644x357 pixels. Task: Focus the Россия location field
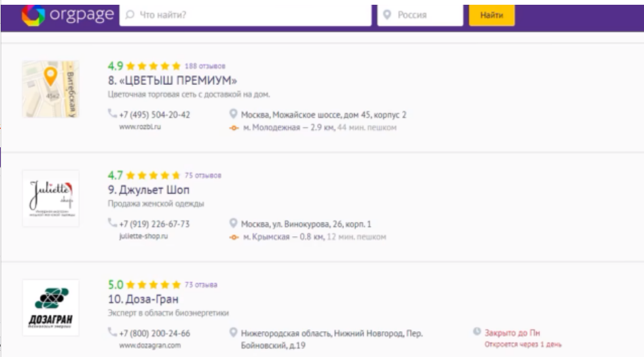(420, 15)
